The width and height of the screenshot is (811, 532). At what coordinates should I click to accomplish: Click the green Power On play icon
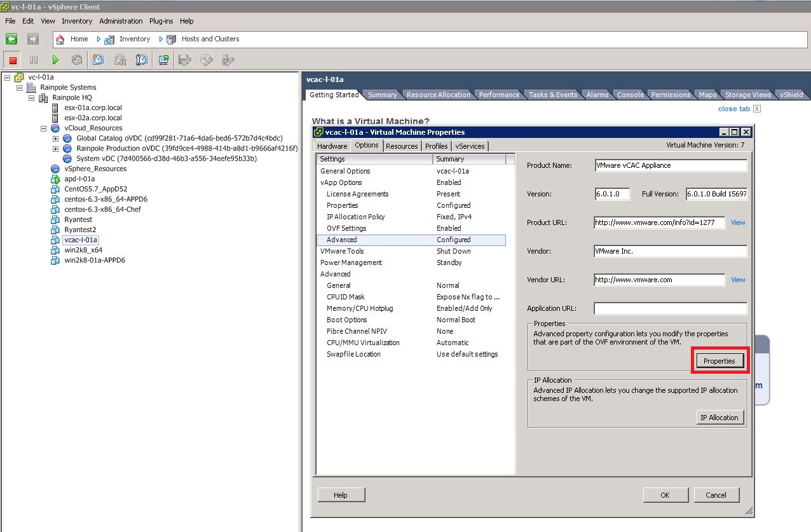coord(55,60)
